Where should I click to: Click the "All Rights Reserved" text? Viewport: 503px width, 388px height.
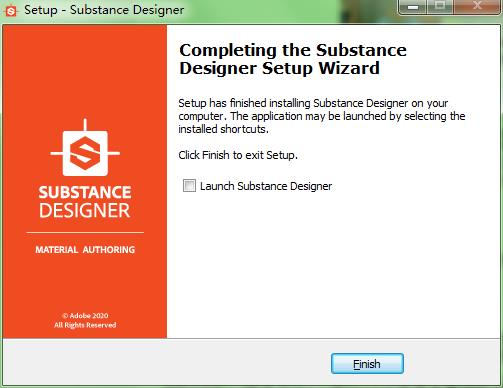point(85,325)
